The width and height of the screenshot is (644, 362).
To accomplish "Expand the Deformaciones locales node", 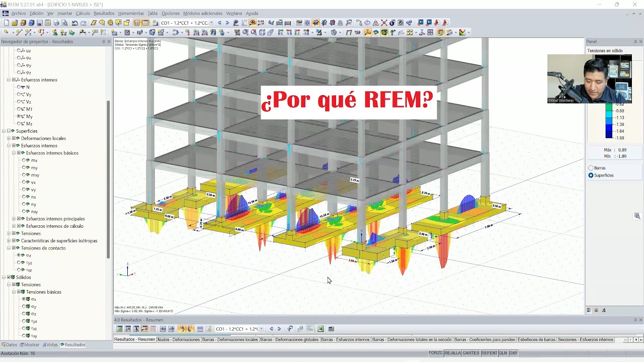I will point(9,138).
